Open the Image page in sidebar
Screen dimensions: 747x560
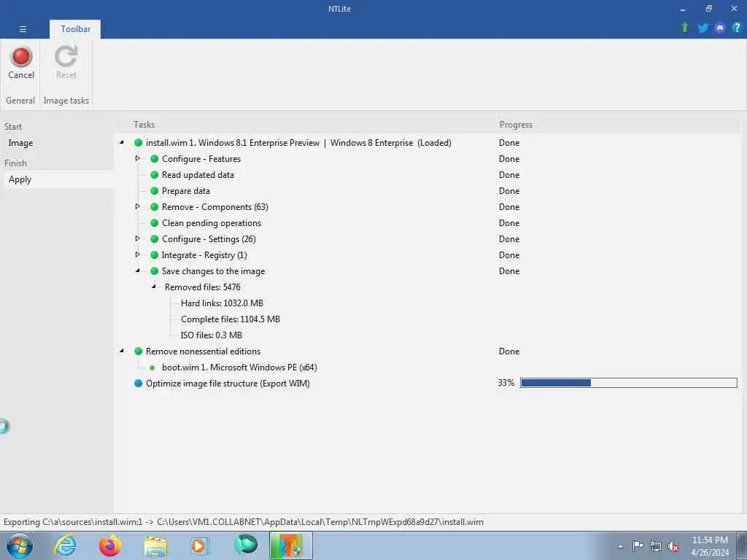coord(20,143)
